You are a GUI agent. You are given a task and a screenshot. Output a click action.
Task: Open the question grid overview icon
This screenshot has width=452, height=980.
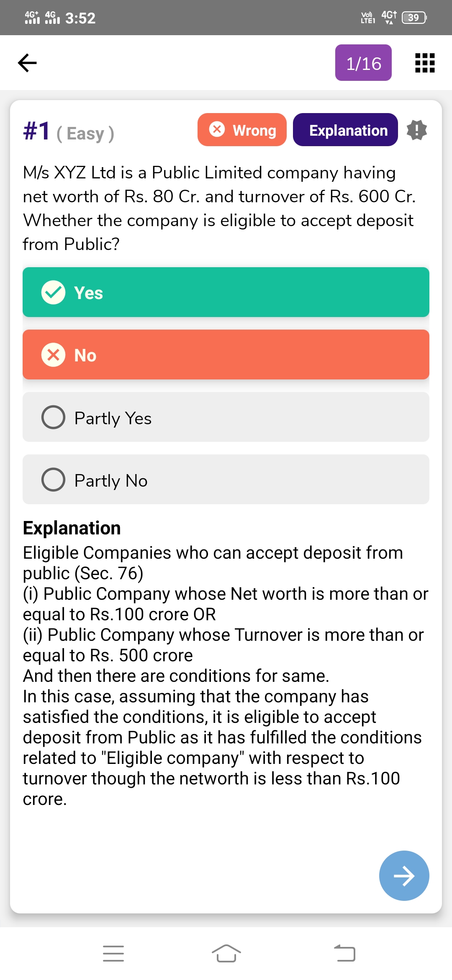(x=425, y=63)
